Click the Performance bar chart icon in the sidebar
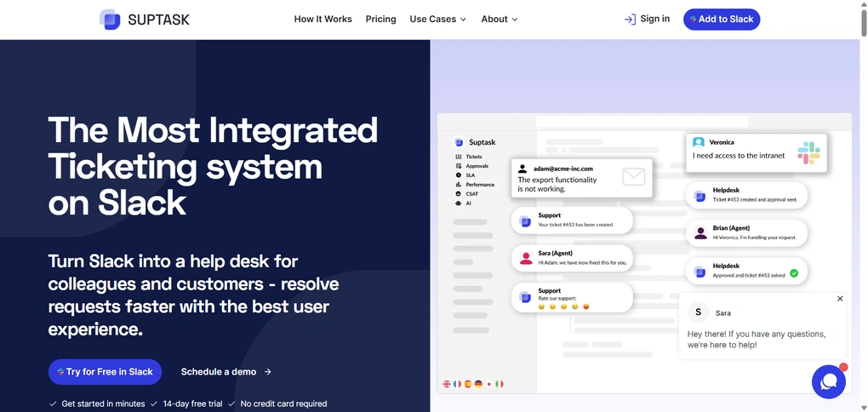 pos(459,185)
